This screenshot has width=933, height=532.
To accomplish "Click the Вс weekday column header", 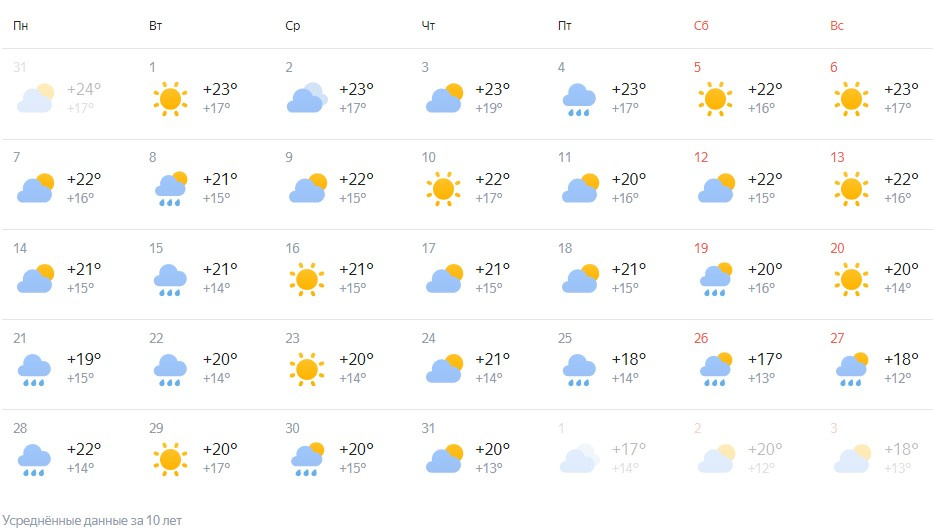I will pyautogui.click(x=837, y=26).
